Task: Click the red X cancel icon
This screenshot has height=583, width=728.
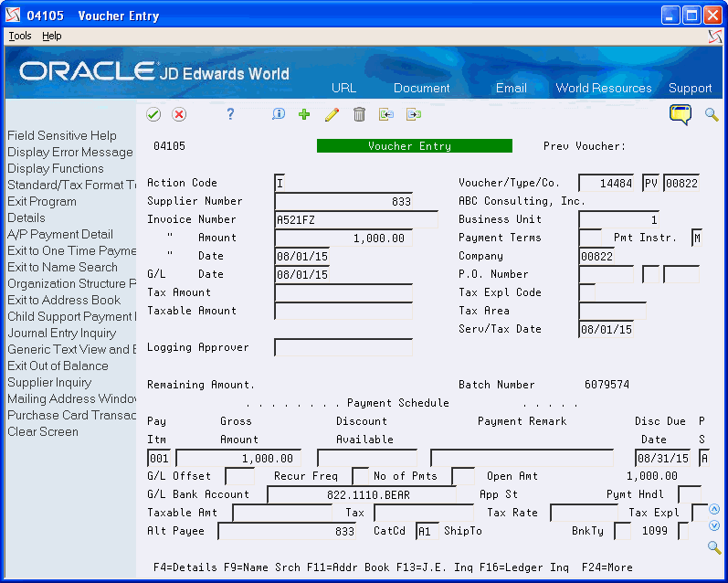Action: click(x=179, y=114)
